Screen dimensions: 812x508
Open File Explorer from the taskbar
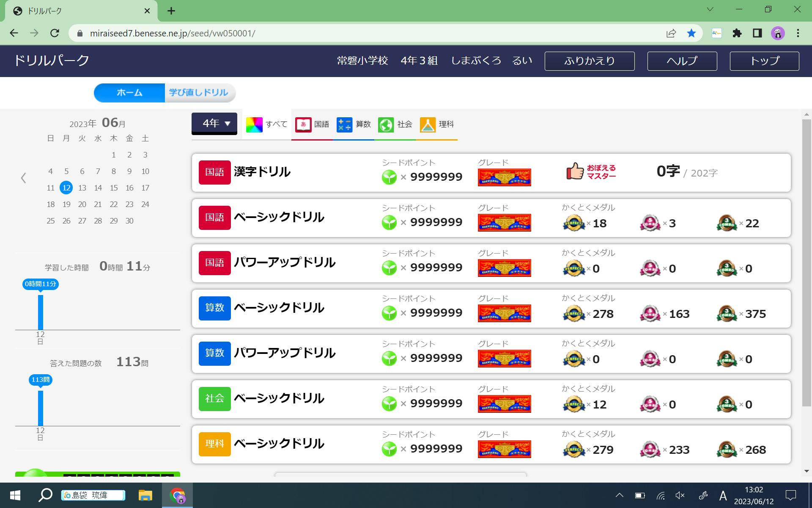(145, 495)
